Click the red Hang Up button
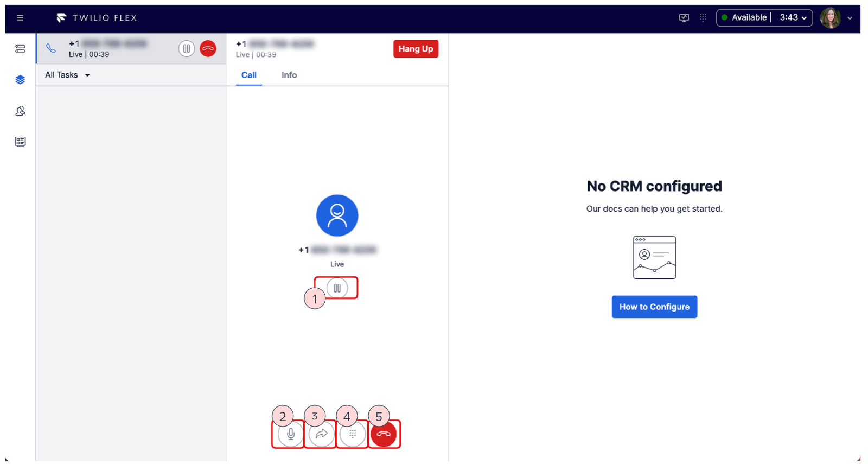 coord(416,49)
